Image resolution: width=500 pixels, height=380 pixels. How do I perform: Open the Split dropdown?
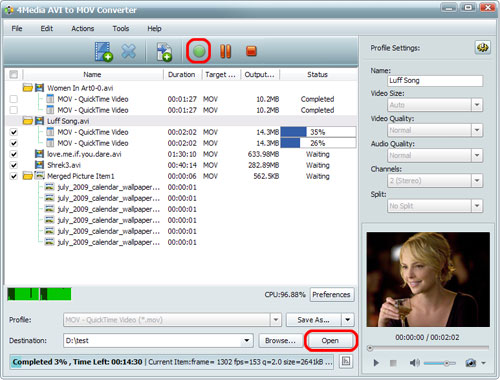477,206
